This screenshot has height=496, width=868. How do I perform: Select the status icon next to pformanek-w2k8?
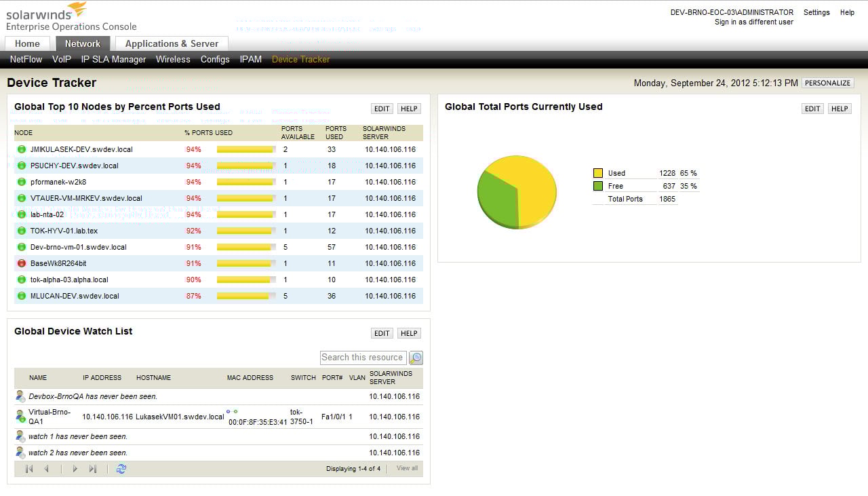tap(22, 182)
